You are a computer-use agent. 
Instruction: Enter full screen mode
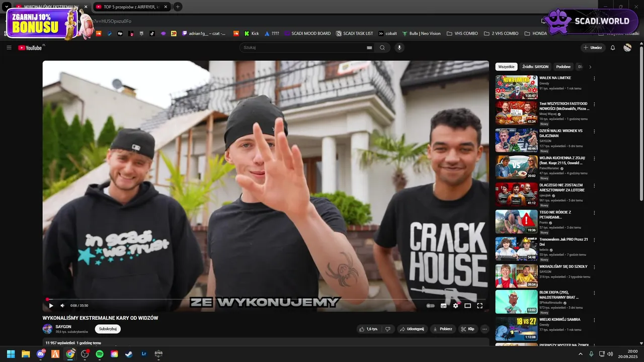[479, 305]
